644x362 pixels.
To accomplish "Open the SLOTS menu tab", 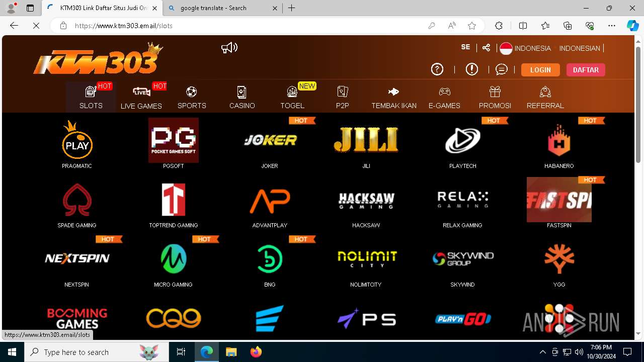I will [x=91, y=97].
